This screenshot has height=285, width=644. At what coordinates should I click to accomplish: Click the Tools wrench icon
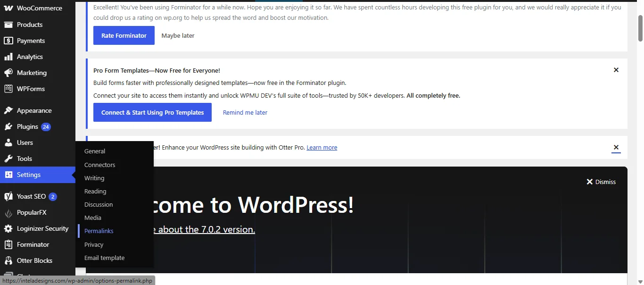[8, 159]
